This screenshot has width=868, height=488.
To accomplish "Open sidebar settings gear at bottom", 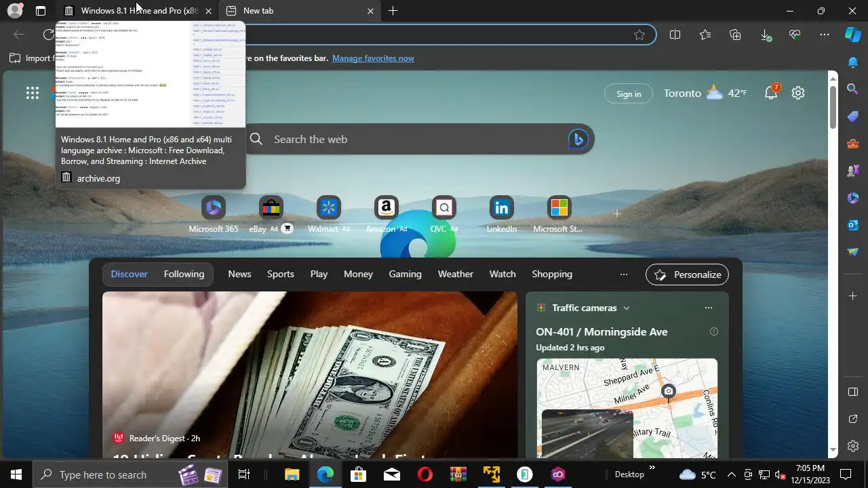I will pyautogui.click(x=853, y=446).
